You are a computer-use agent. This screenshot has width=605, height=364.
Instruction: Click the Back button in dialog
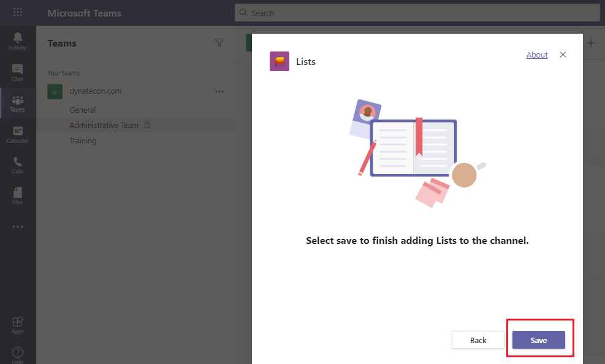(x=478, y=340)
